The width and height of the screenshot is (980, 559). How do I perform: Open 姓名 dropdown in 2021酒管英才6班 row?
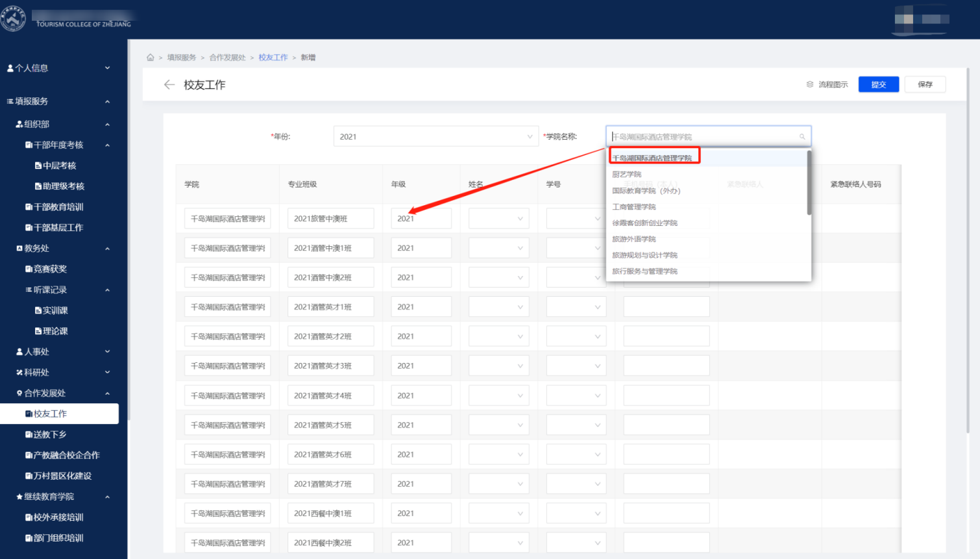click(x=499, y=454)
